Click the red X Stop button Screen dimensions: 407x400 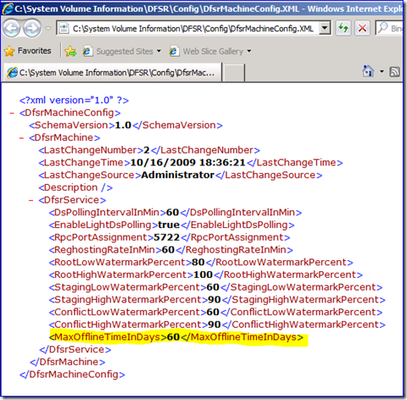point(362,28)
